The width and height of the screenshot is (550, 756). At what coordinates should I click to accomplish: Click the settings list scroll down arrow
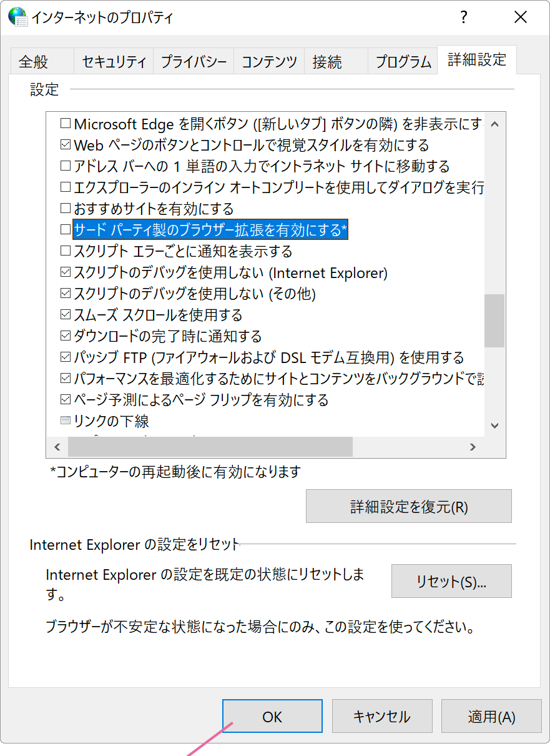(x=495, y=425)
